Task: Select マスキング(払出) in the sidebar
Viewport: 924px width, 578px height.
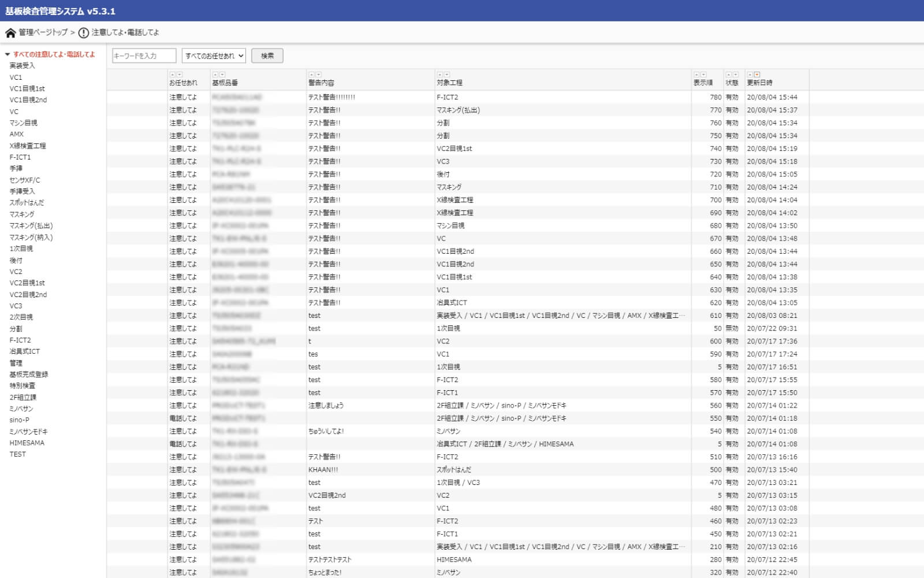Action: 31,226
